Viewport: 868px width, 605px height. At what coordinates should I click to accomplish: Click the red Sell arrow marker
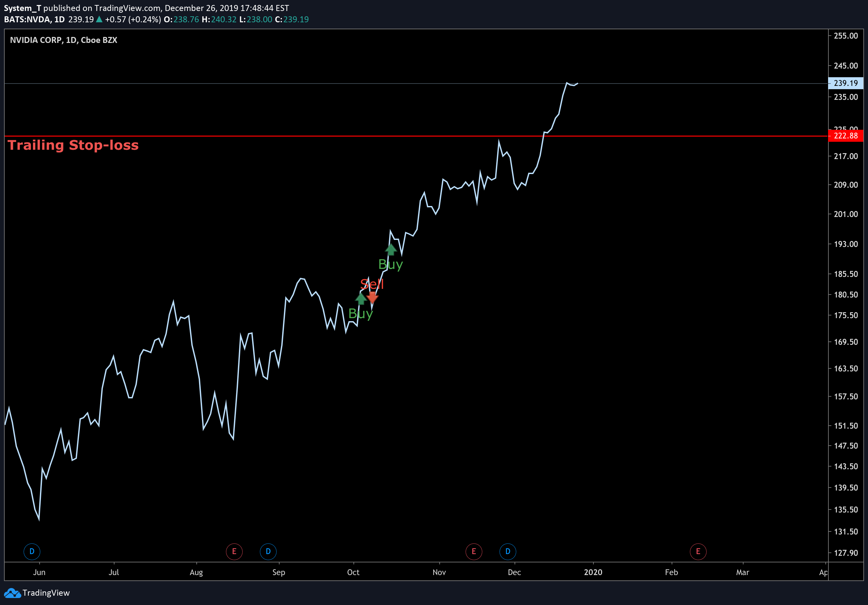[372, 298]
